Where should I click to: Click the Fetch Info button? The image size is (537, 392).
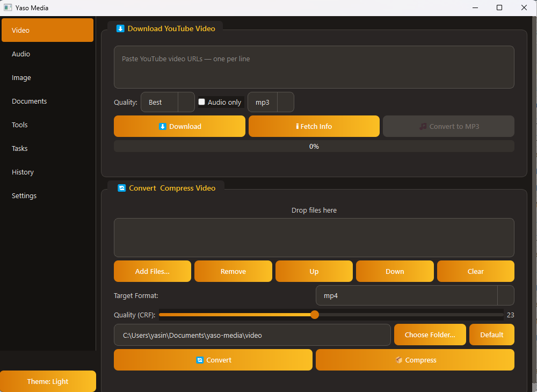314,126
